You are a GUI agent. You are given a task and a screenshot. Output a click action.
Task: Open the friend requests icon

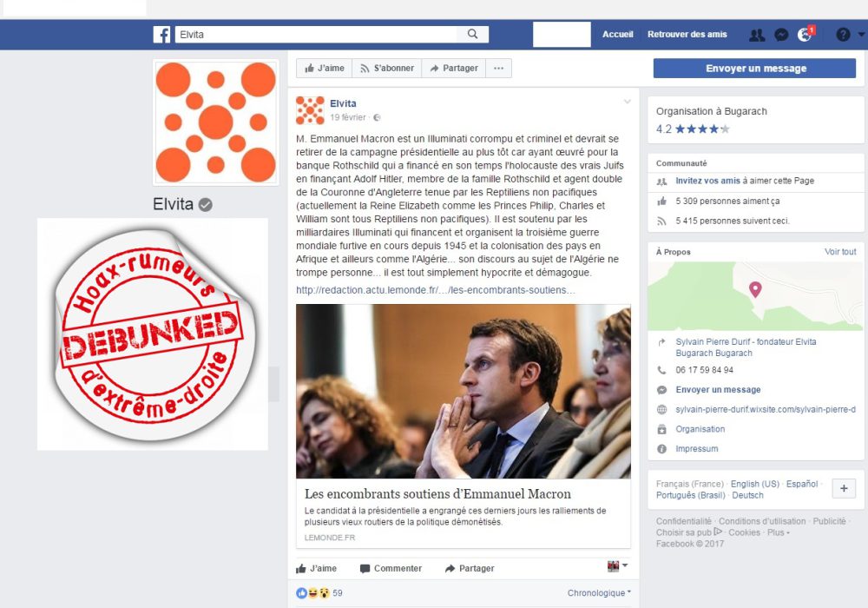coord(757,35)
